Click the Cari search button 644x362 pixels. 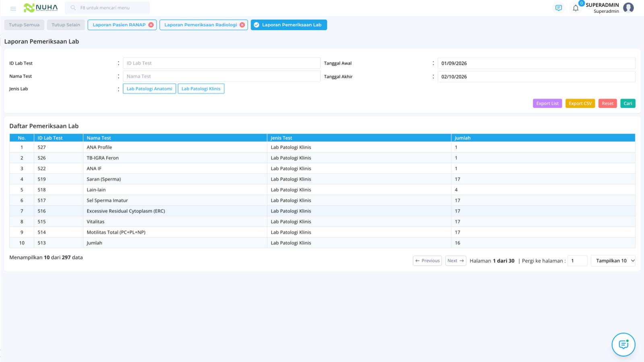click(x=627, y=103)
